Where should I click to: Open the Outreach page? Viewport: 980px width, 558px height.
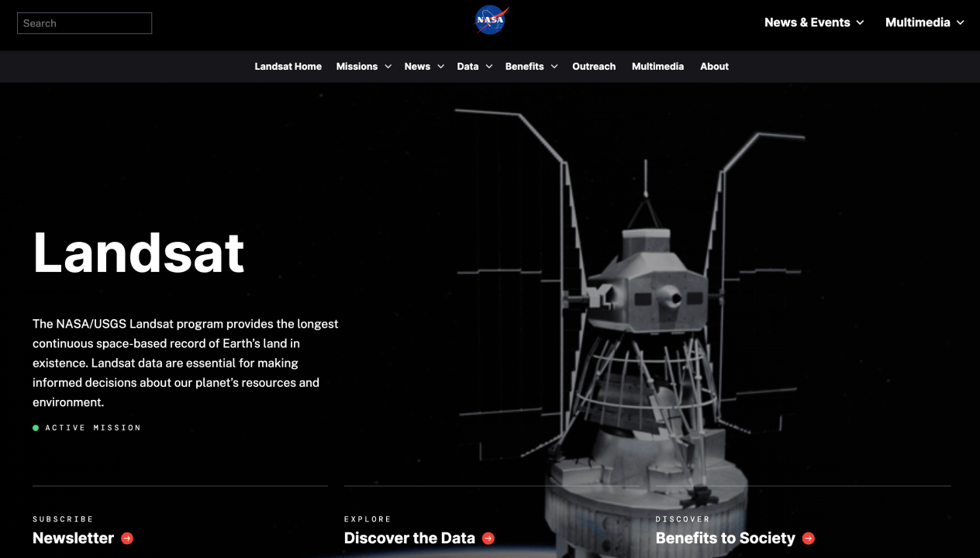pos(594,67)
